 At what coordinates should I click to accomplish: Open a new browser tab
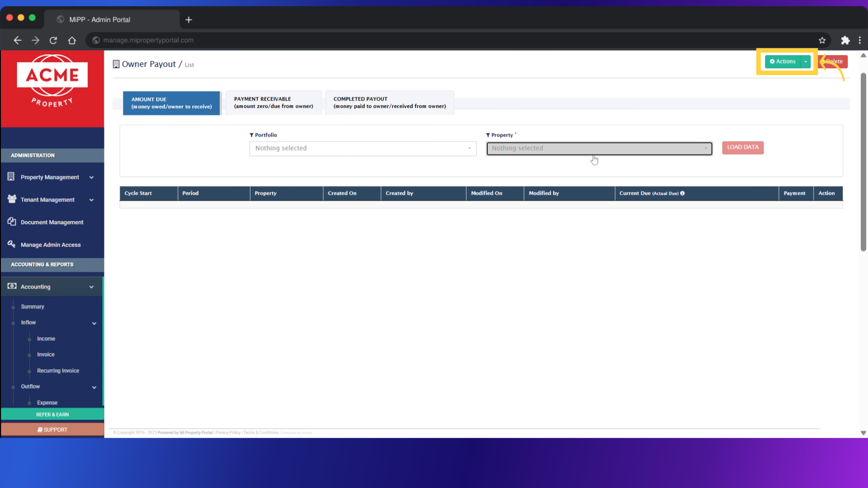click(x=189, y=19)
